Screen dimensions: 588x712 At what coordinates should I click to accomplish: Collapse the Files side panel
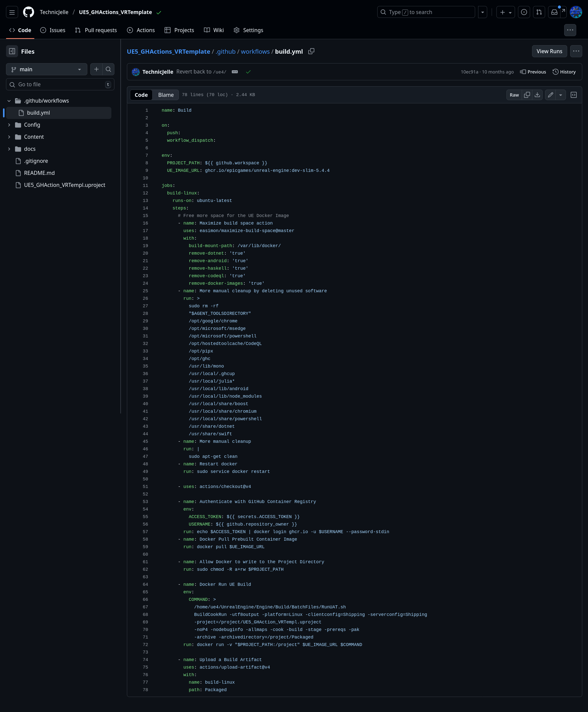(x=12, y=51)
